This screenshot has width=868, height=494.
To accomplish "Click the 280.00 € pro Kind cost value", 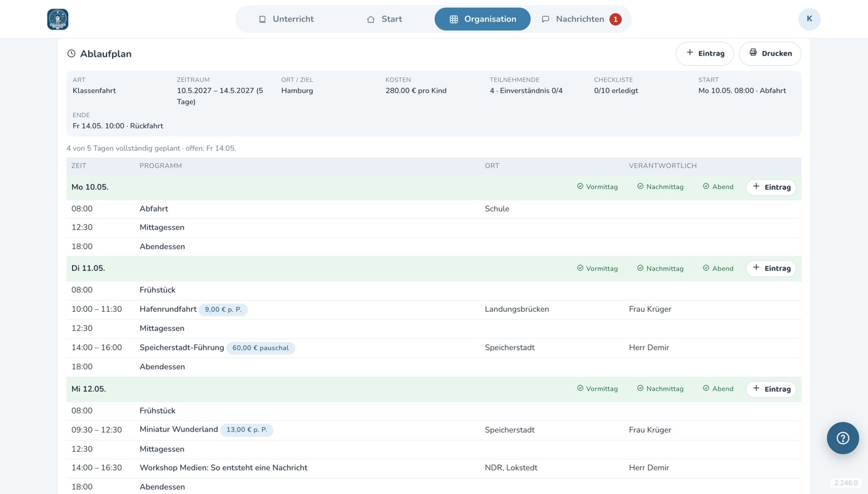I will point(416,90).
